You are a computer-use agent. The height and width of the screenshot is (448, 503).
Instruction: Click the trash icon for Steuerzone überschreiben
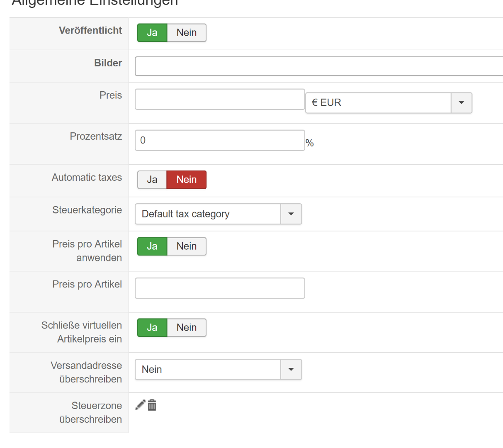pos(152,405)
